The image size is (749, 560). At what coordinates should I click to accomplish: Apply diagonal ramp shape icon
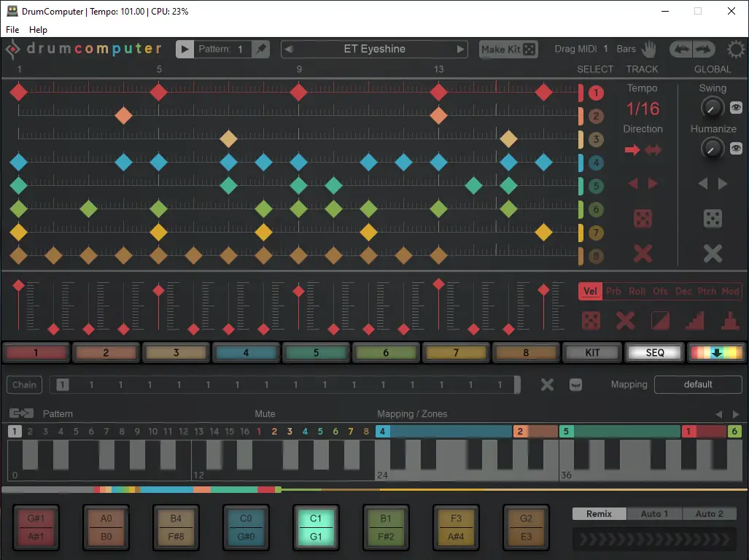pos(660,321)
